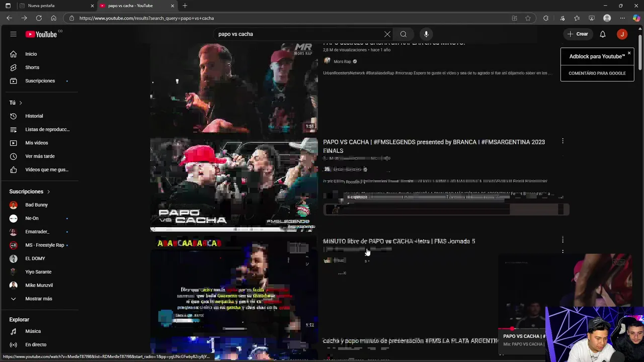
Task: Open the Mike Munzvil channel
Action: click(x=39, y=285)
